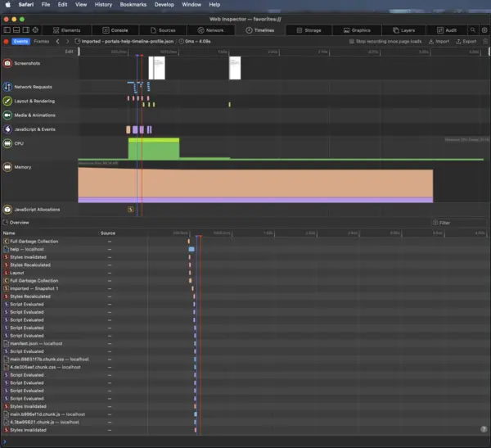491x448 pixels.
Task: Select the JavaScript & Events timeline icon
Action: click(7, 129)
